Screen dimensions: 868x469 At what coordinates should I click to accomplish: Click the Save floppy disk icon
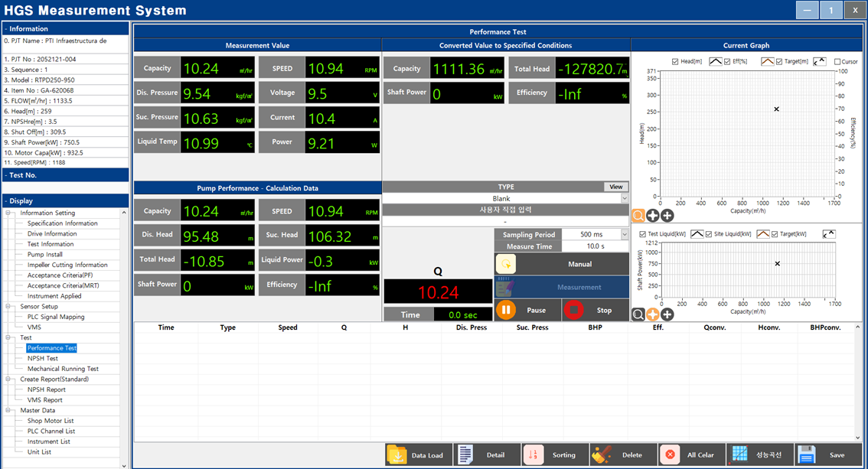pyautogui.click(x=807, y=454)
